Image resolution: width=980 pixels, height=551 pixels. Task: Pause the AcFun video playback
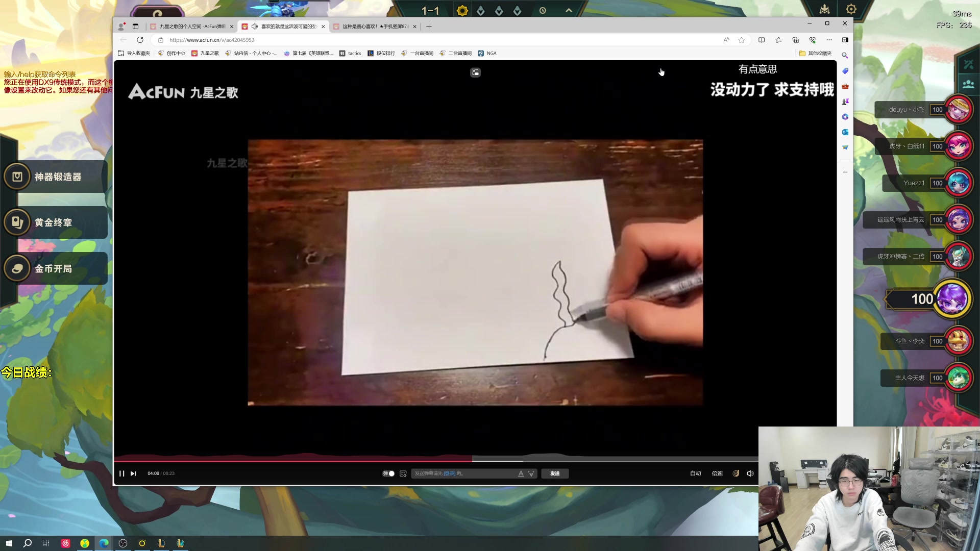pos(121,473)
